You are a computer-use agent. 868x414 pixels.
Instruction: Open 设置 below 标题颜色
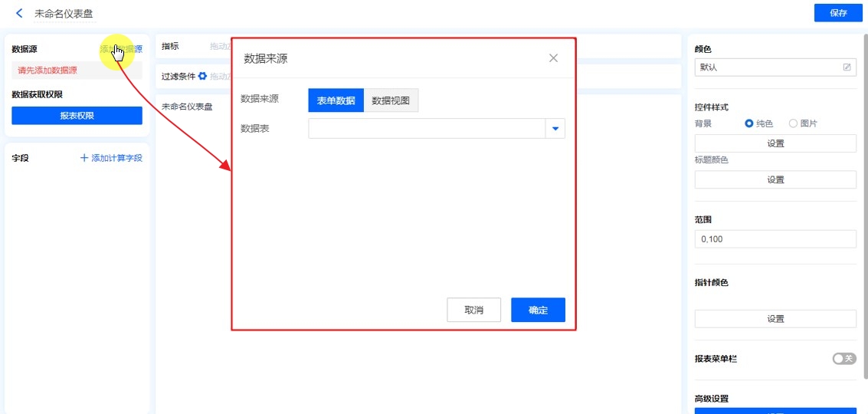[775, 179]
